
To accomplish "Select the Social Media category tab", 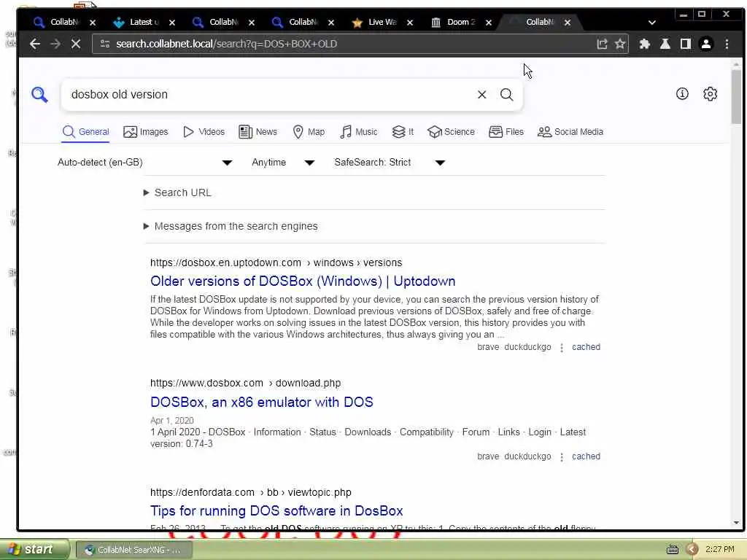I will [570, 132].
